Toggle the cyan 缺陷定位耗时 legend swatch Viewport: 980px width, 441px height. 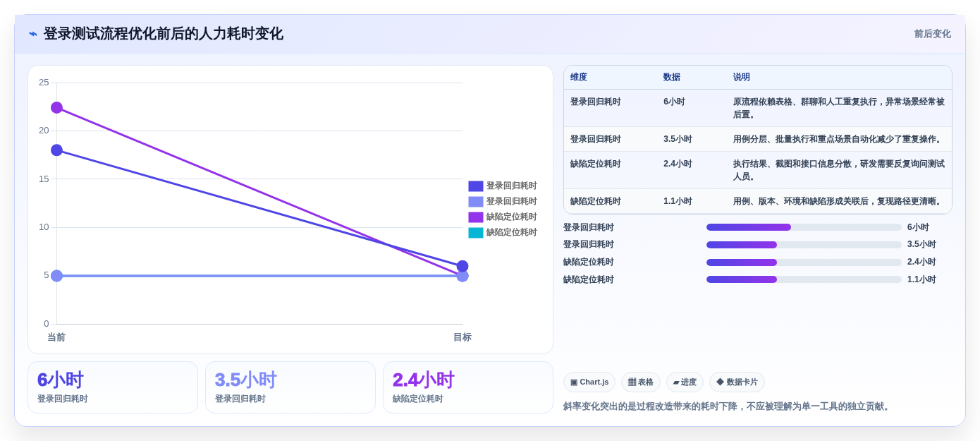(476, 233)
